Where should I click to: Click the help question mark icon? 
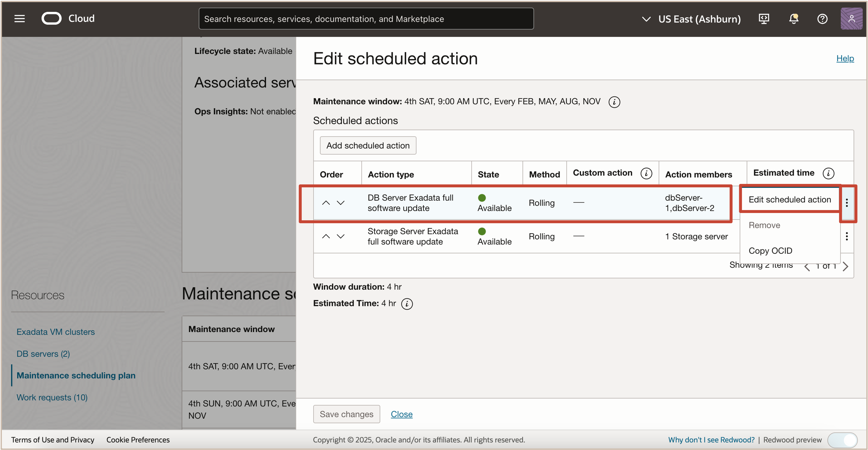click(822, 19)
